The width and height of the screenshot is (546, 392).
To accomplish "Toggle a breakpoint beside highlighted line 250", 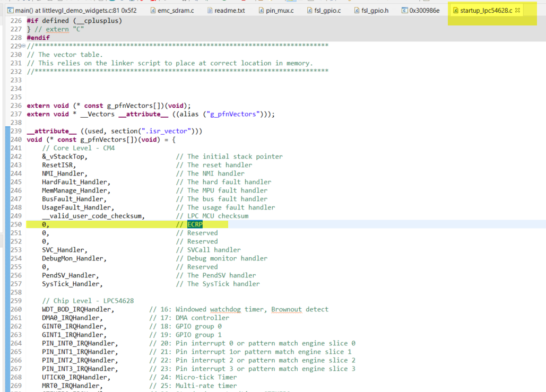I will click(7, 224).
